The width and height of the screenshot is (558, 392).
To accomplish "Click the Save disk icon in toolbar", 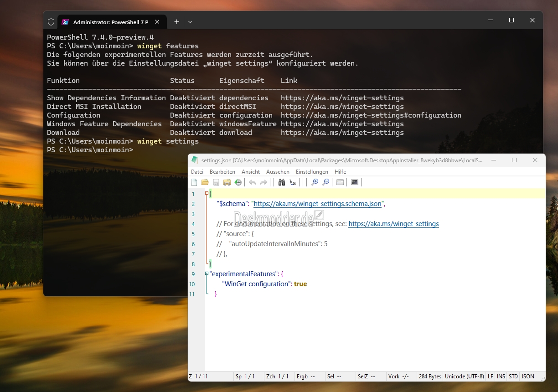I will tap(216, 182).
